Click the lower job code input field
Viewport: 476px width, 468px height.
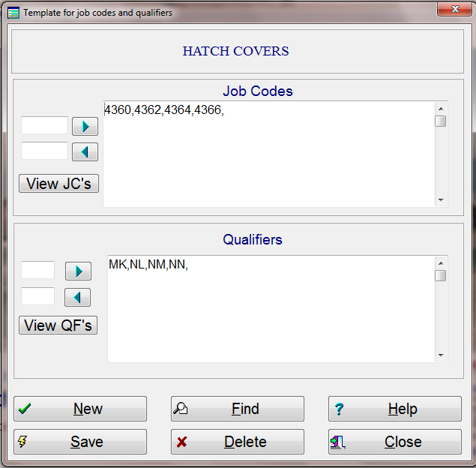click(x=45, y=151)
